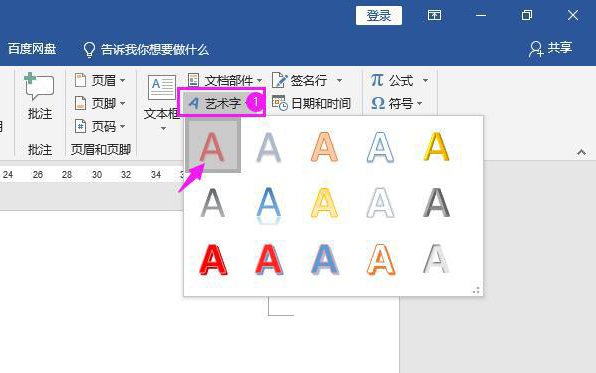Viewport: 596px width, 373px height.
Task: Open the 符号 symbol dropdown arrow
Action: (420, 103)
